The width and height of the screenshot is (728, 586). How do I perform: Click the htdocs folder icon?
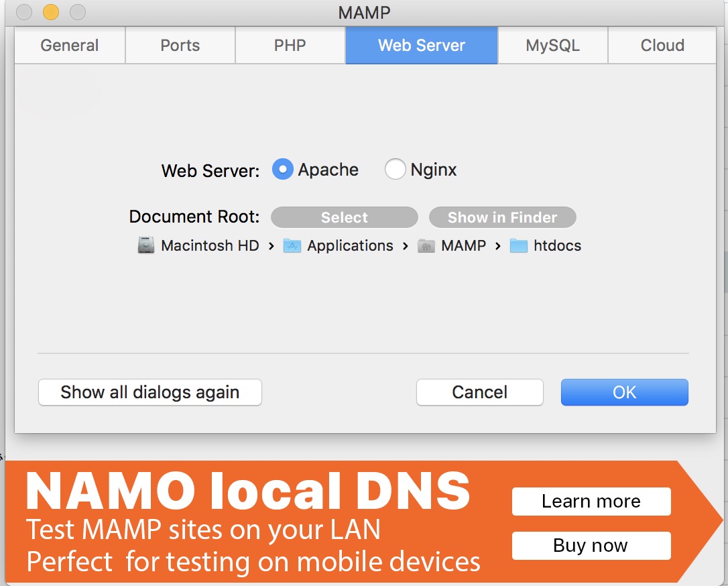coord(519,245)
